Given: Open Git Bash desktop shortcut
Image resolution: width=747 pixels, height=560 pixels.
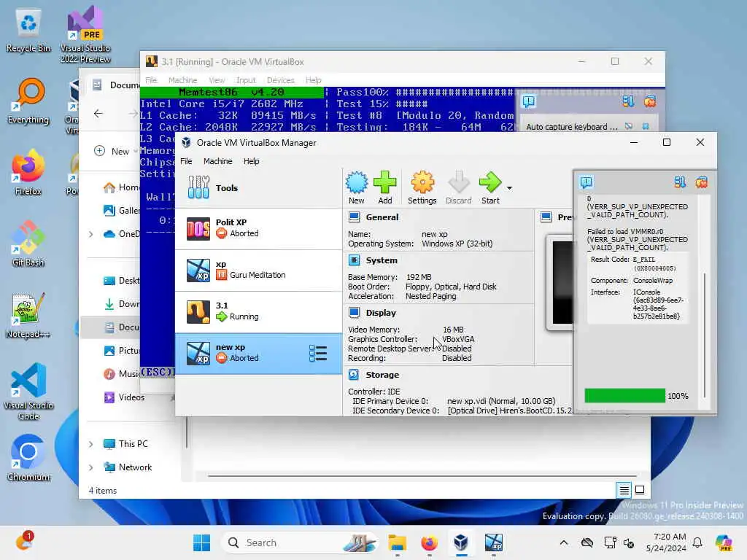Looking at the screenshot, I should 28,244.
